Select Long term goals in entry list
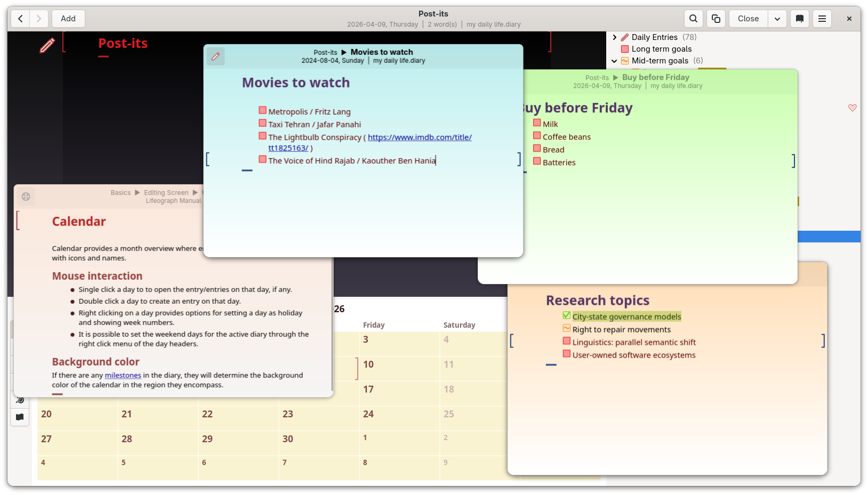Viewport: 868px width, 495px height. 662,49
